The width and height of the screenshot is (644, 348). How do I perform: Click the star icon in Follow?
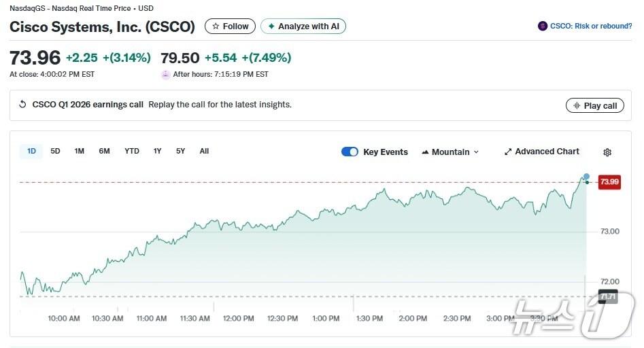tap(216, 27)
